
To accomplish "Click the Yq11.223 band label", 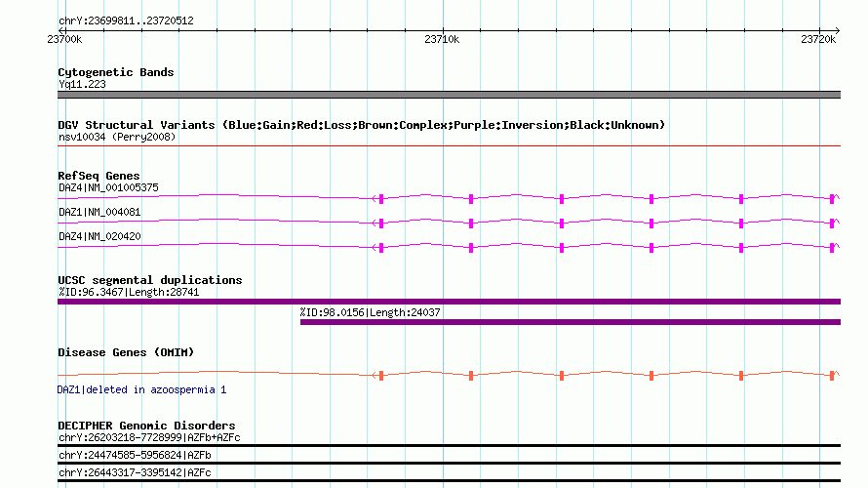I will (82, 84).
